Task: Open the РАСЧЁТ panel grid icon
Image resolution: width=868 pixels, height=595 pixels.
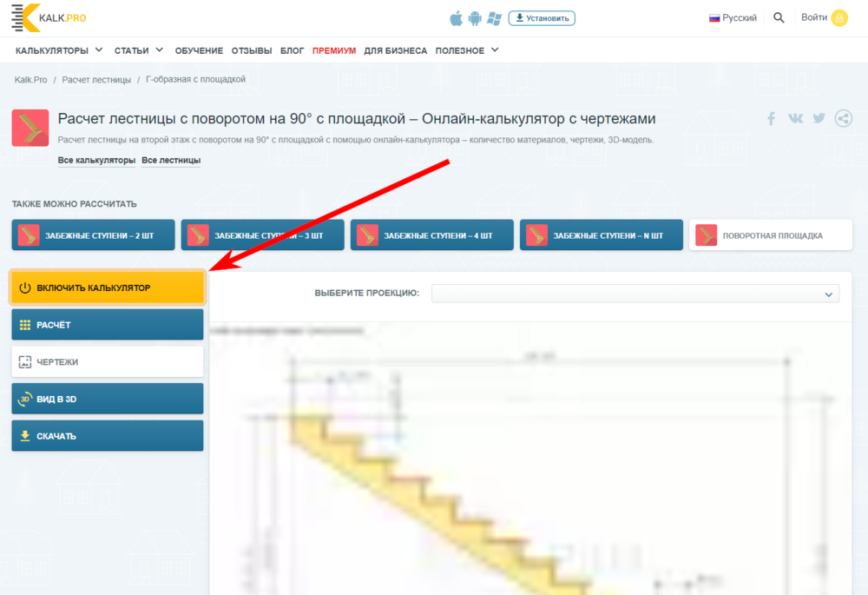Action: pos(25,324)
